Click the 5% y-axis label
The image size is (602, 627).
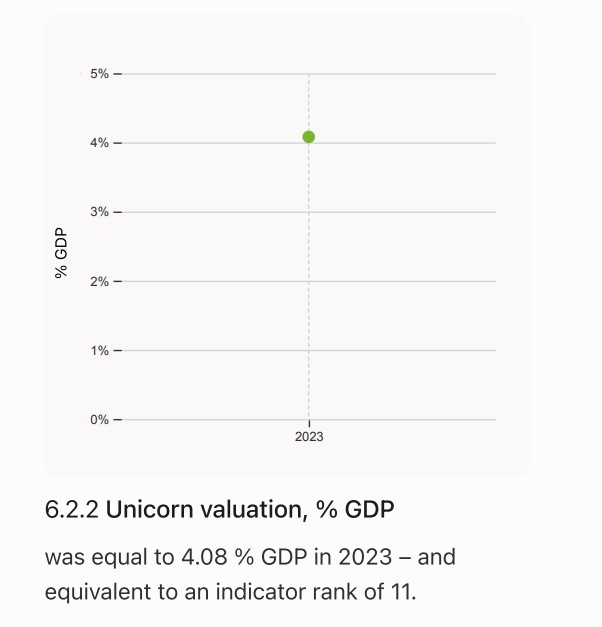point(99,74)
